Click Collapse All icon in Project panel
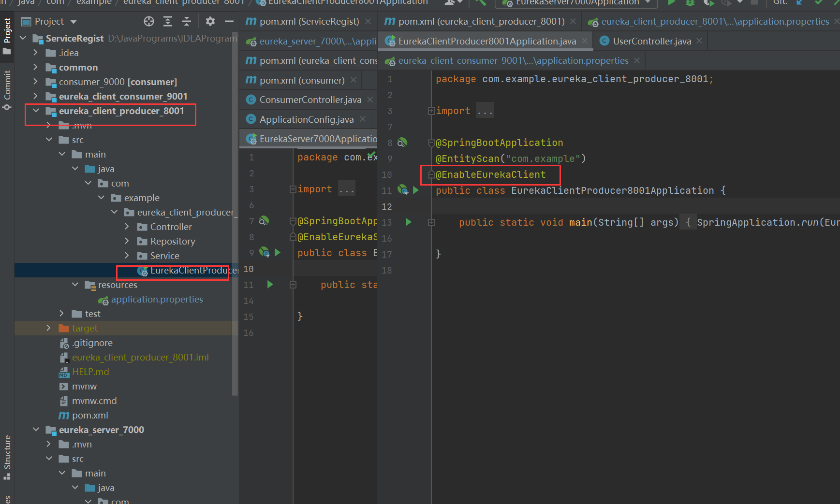Image resolution: width=840 pixels, height=504 pixels. pyautogui.click(x=186, y=21)
